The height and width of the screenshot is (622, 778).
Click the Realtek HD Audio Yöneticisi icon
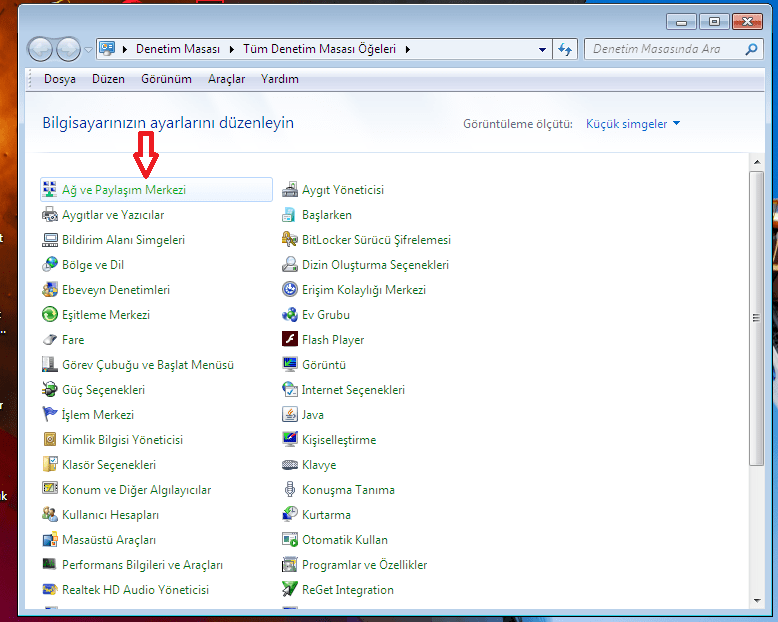click(50, 590)
